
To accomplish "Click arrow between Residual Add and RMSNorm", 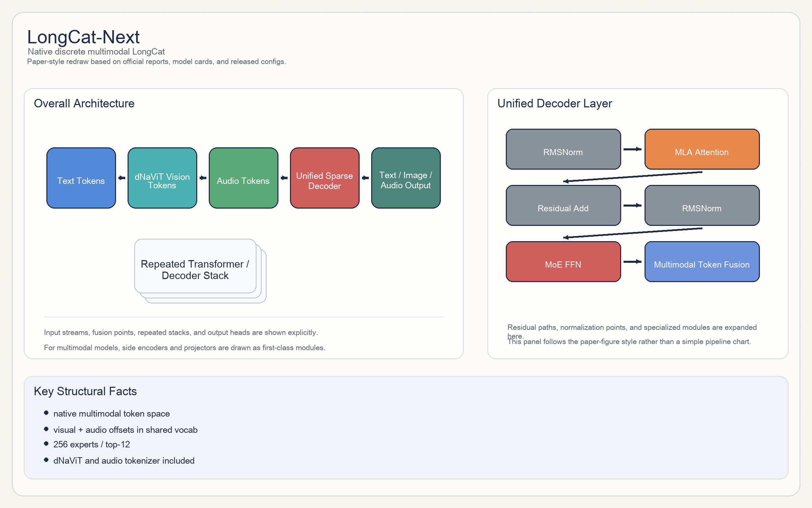I will [633, 205].
